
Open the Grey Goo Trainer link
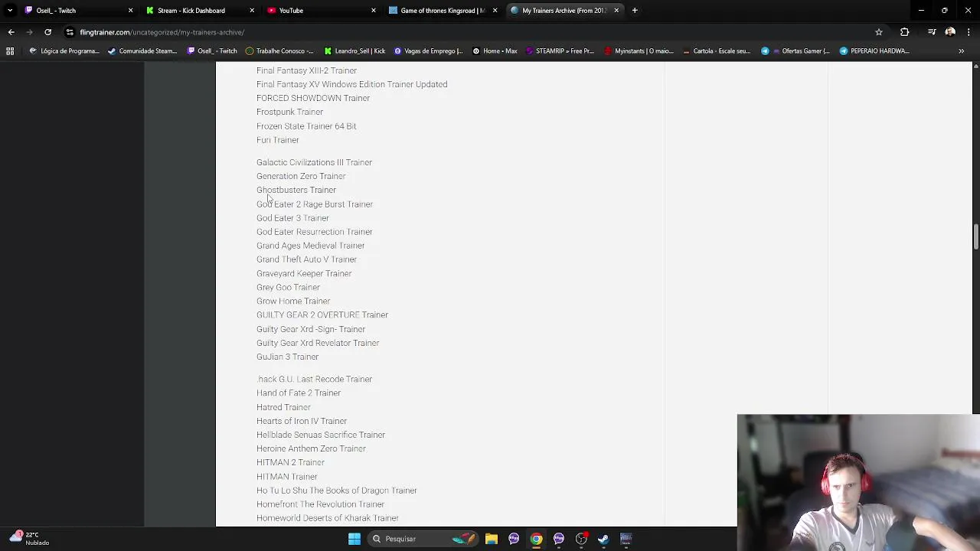288,287
